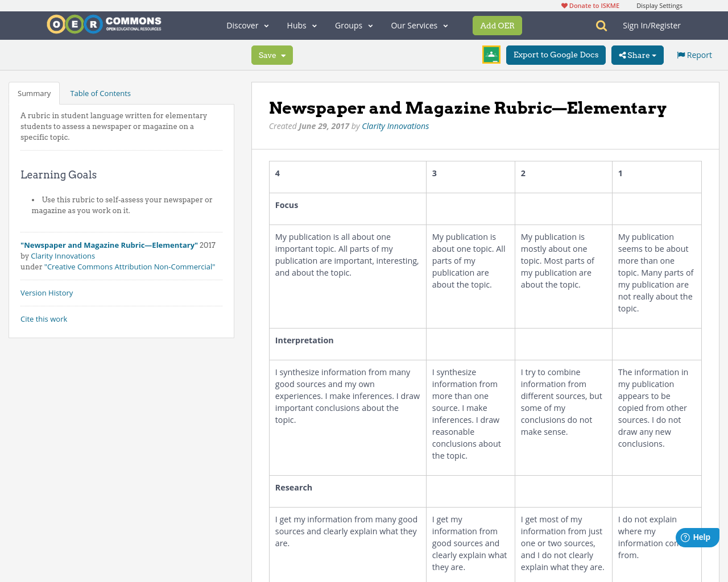
Task: Click the Clarity Innovations author link
Action: point(395,125)
